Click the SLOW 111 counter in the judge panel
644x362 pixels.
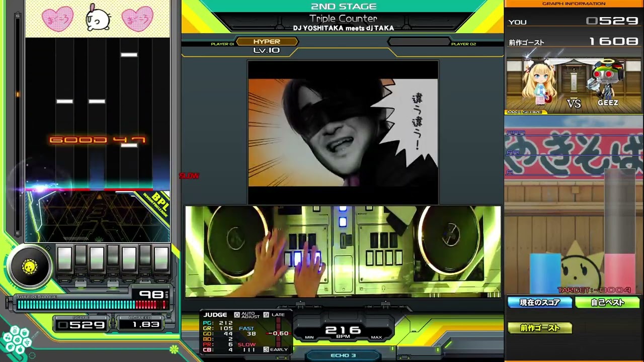[x=247, y=347]
